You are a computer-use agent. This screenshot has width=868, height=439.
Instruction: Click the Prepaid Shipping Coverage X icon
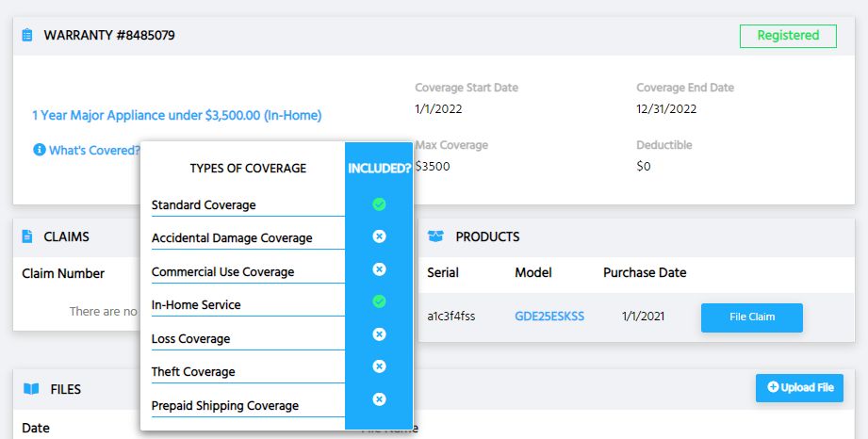click(379, 399)
